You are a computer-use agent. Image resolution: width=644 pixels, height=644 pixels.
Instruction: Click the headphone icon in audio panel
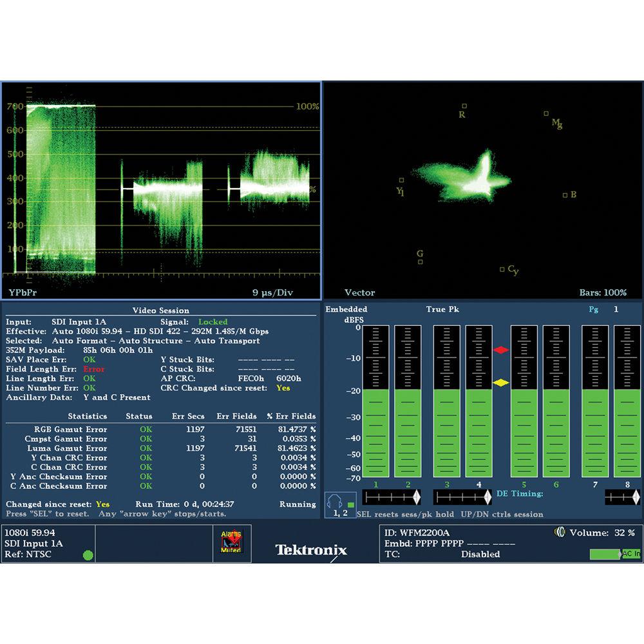pyautogui.click(x=334, y=499)
